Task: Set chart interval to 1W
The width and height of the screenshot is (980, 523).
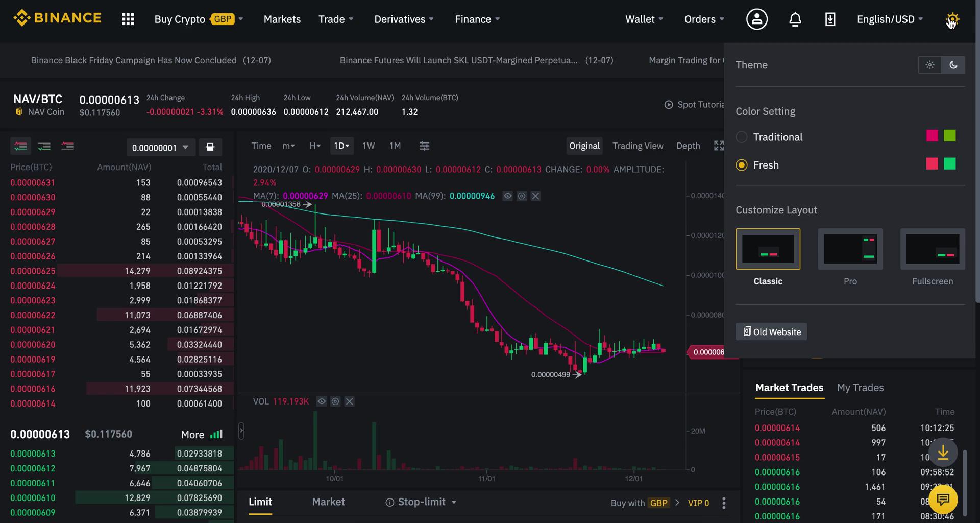Action: coord(369,146)
